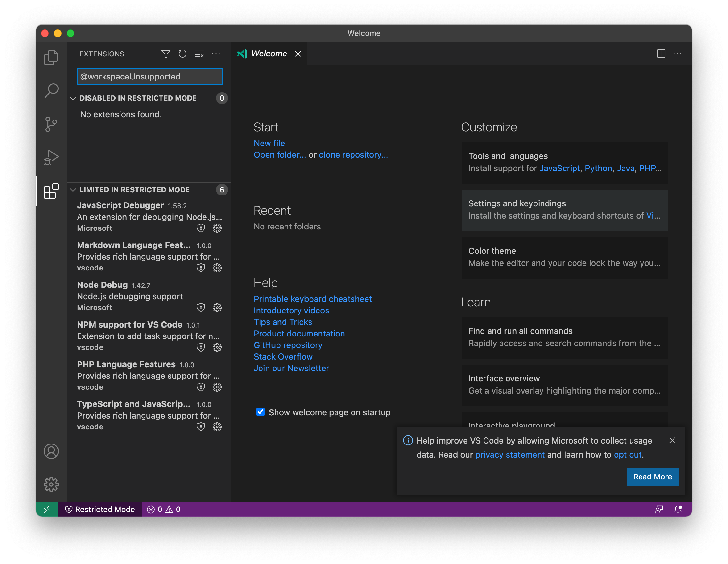Refresh the extensions list

point(182,54)
